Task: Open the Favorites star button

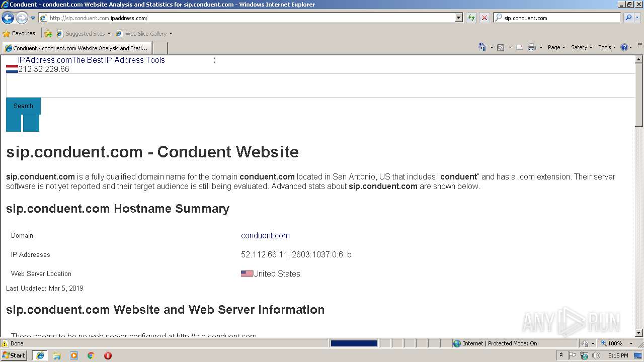Action: tap(19, 33)
